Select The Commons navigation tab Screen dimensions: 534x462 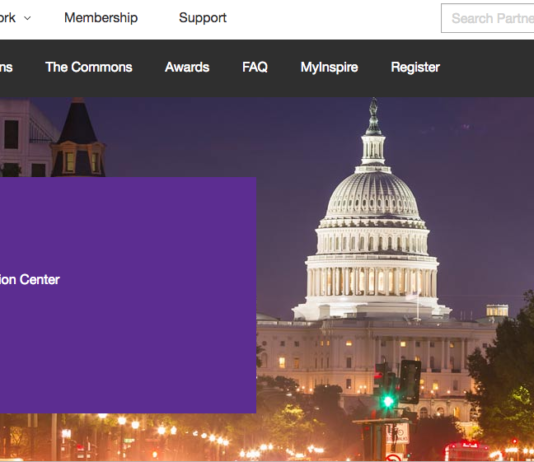[89, 67]
